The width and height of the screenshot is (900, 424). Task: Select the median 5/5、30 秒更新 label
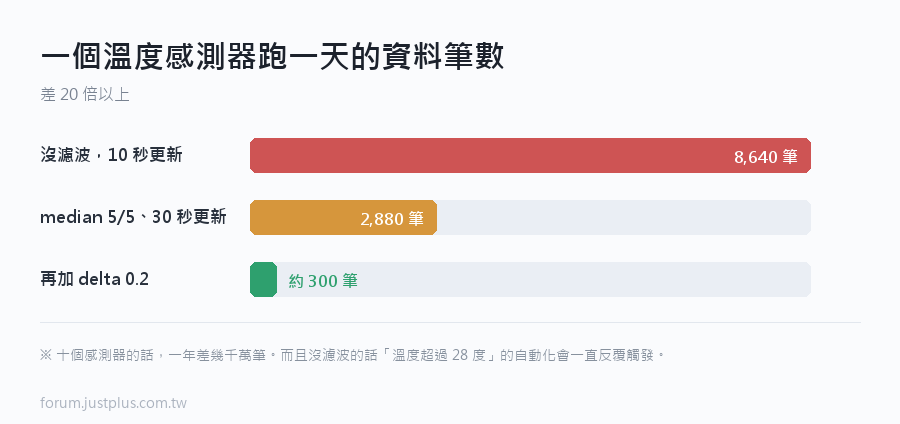pos(133,217)
